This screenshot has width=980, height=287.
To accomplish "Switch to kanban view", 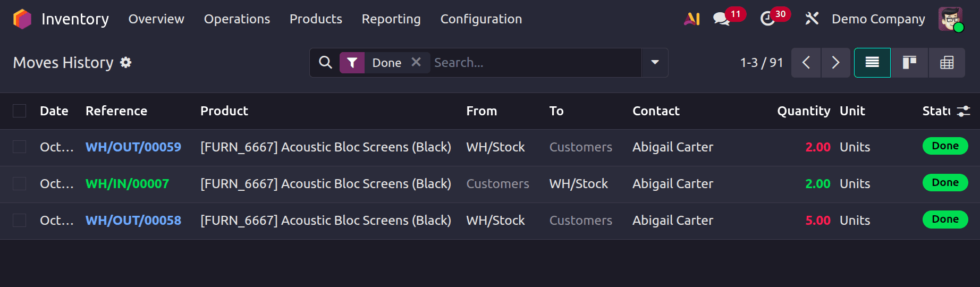I will pyautogui.click(x=909, y=63).
